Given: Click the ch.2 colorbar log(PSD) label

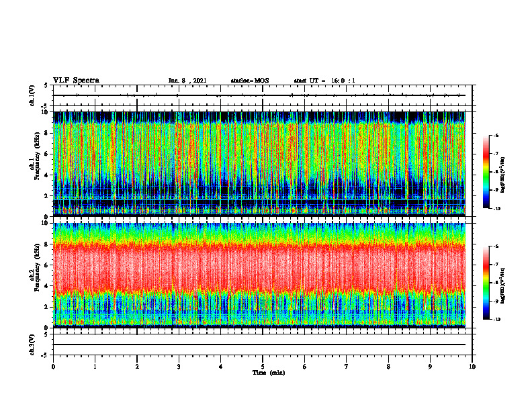Looking at the screenshot, I should (x=503, y=285).
